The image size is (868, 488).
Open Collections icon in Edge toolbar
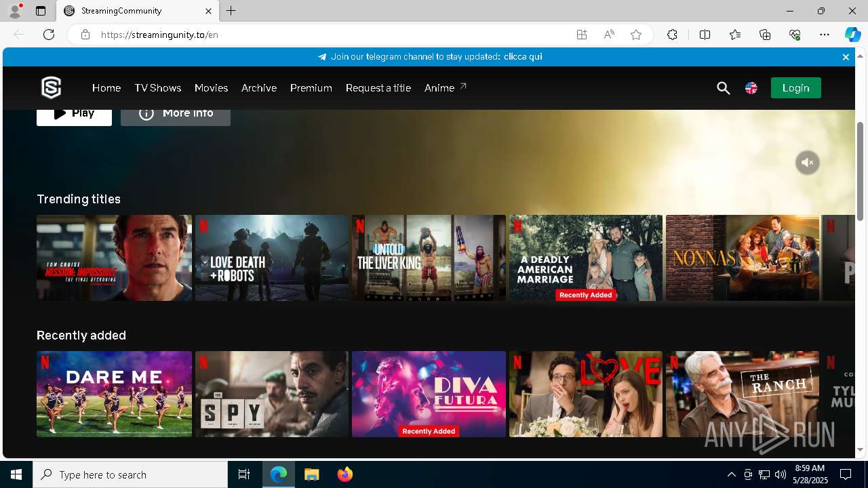pyautogui.click(x=765, y=35)
